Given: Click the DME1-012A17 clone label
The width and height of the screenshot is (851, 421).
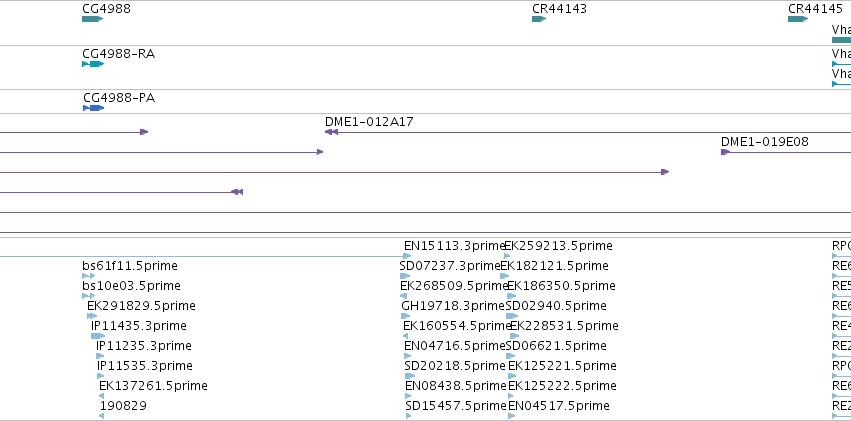Looking at the screenshot, I should point(369,122).
